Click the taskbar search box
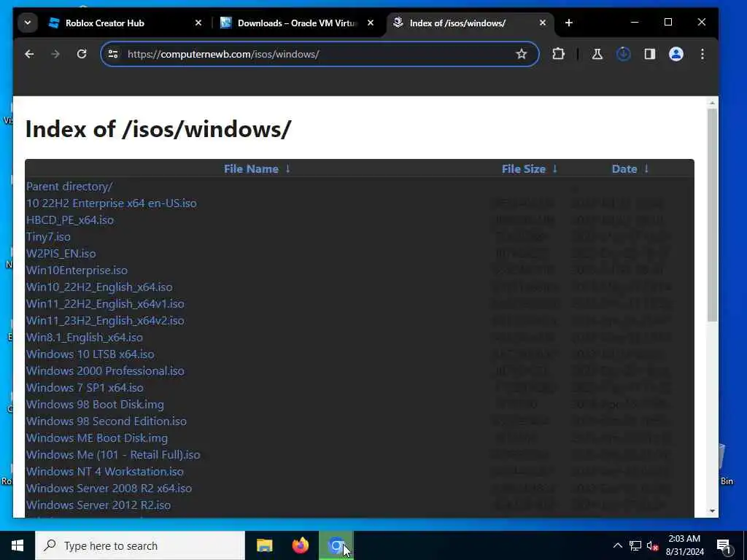The width and height of the screenshot is (747, 560). (x=140, y=545)
